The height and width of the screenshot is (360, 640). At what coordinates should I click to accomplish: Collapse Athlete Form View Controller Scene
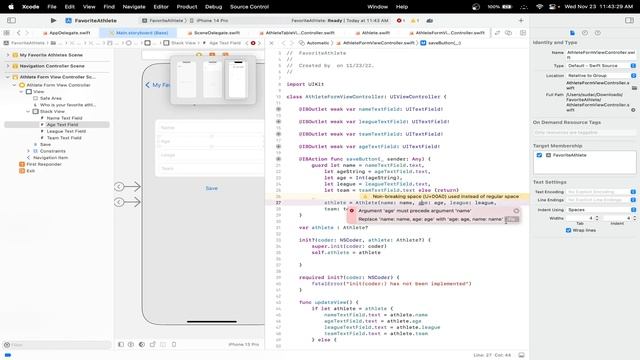pos(8,77)
